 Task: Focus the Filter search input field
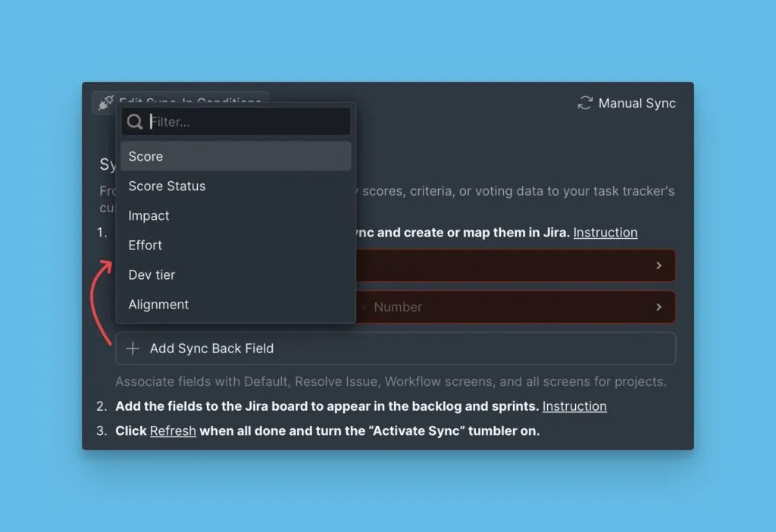tap(246, 122)
